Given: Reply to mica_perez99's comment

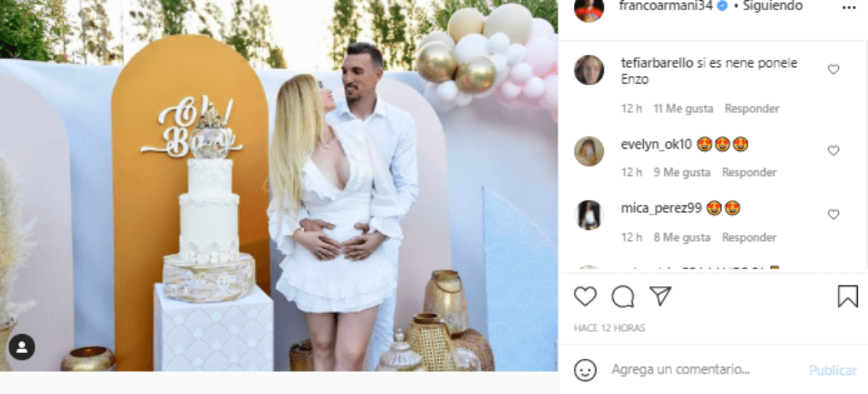Looking at the screenshot, I should [x=749, y=237].
